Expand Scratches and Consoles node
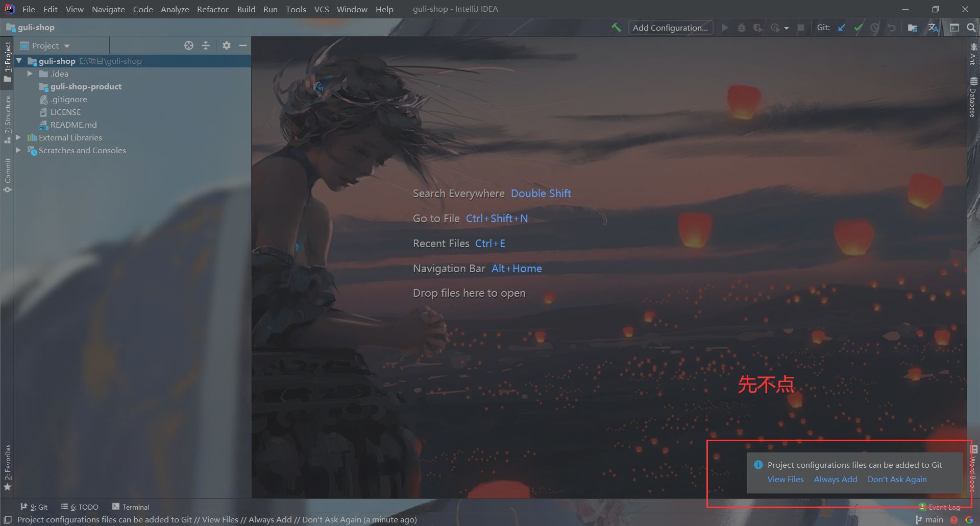This screenshot has width=980, height=526. tap(18, 150)
